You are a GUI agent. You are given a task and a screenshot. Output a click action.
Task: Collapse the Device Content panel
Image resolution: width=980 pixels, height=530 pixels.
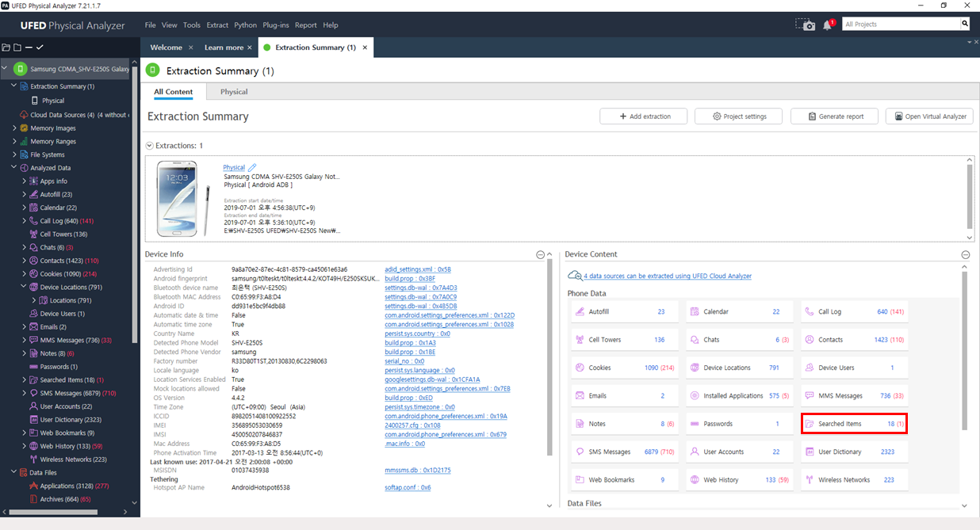pos(965,254)
